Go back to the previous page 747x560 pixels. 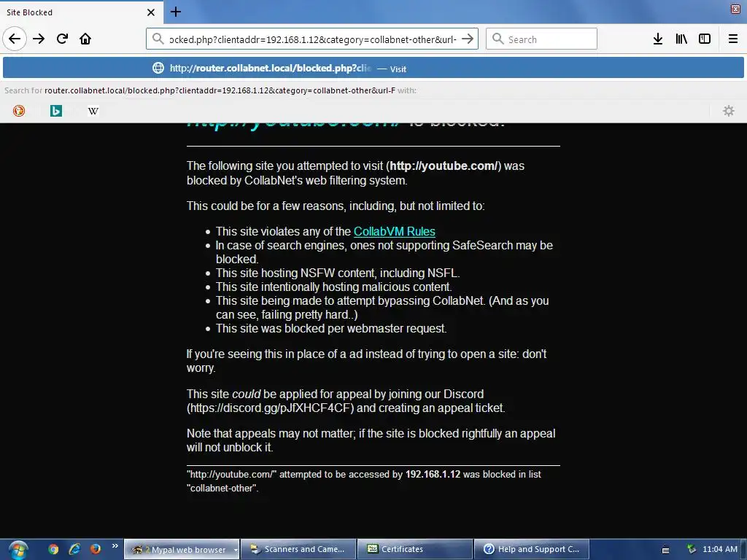click(15, 39)
